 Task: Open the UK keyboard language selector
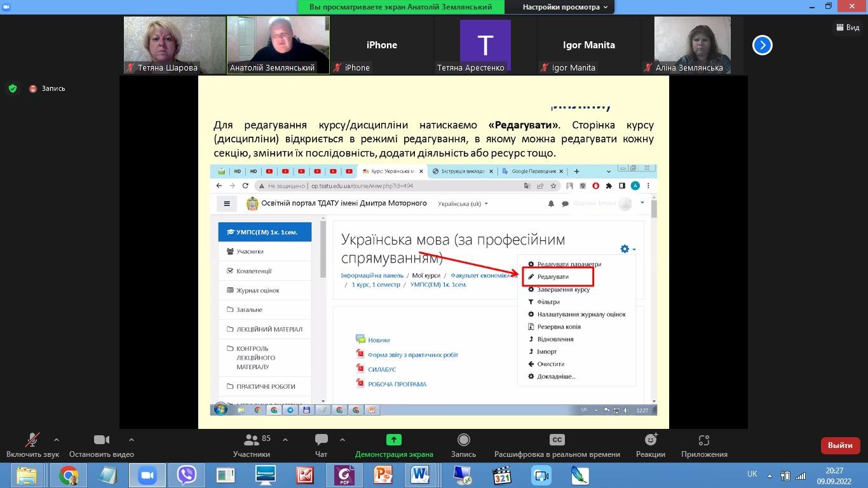(752, 474)
